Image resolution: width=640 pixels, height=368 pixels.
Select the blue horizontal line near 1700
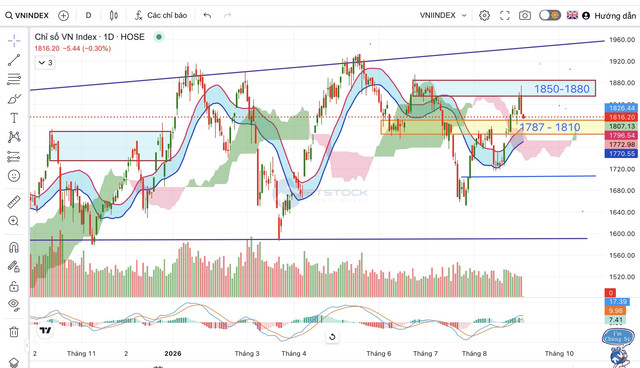click(528, 176)
